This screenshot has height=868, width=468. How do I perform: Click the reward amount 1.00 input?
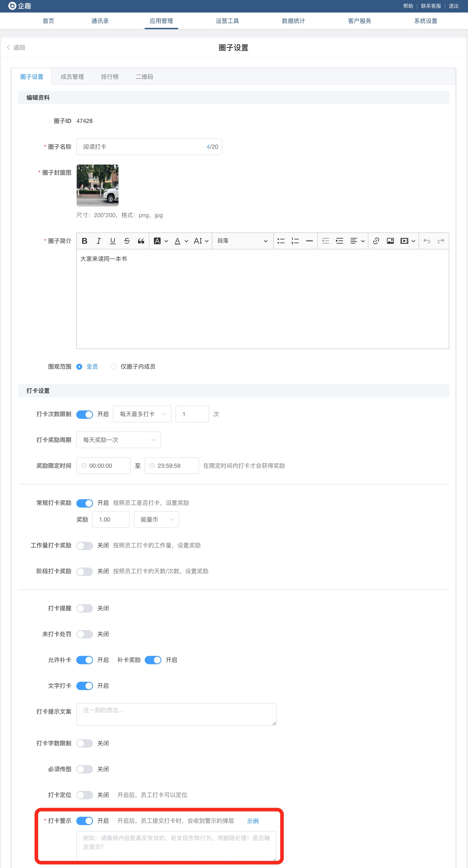point(111,520)
